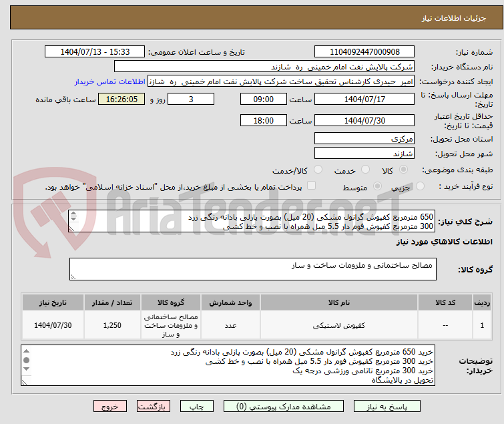Viewport: 504px width, 424px height.
Task: Select the جزیی purchase type radio
Action: click(420, 186)
